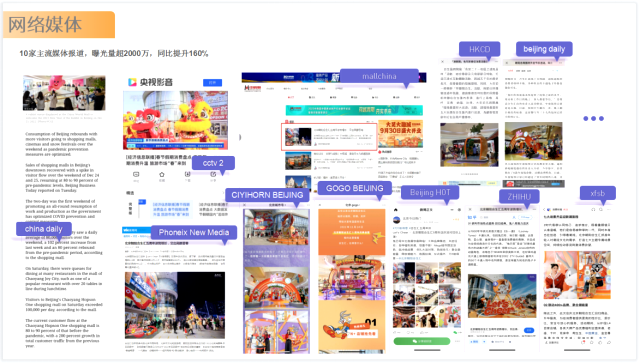This screenshot has height=364, width=640.
Task: Open CIYIHORN orange arch middle photo
Action: (276, 288)
